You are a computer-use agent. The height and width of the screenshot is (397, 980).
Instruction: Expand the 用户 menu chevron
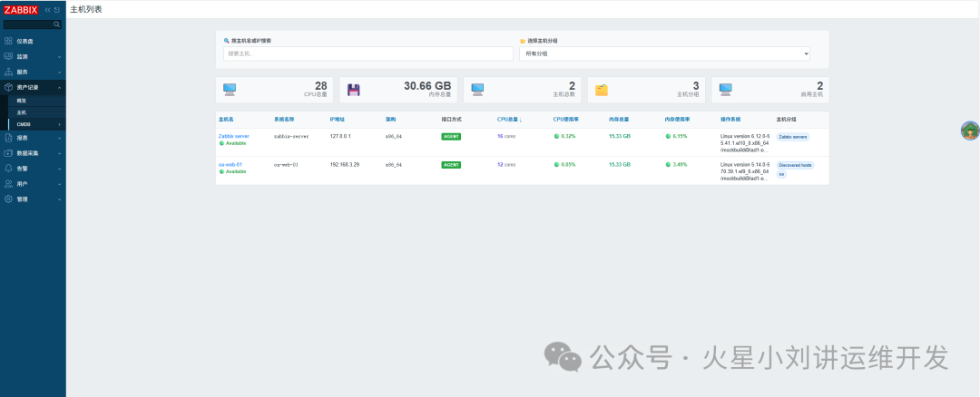(59, 184)
